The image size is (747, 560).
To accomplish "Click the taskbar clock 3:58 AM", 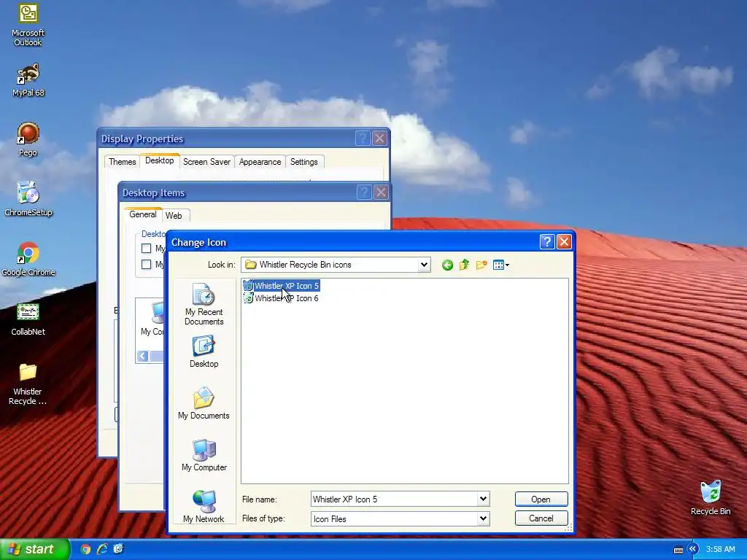I will point(720,549).
